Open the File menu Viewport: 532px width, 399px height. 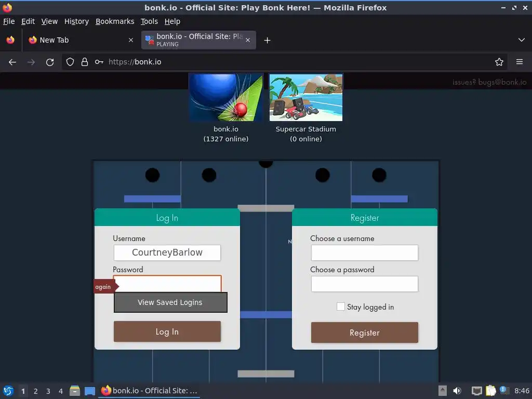[9, 21]
